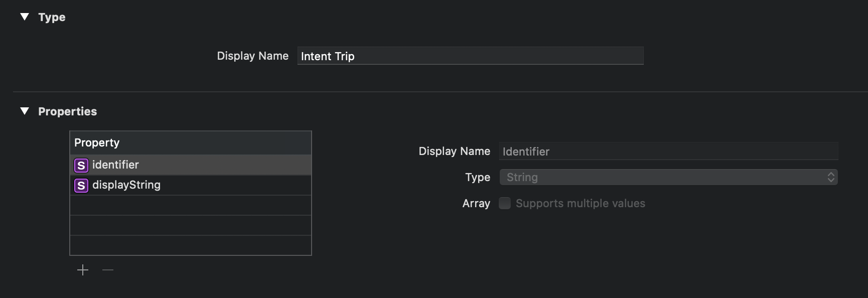Click the String type icon beside identifier

pyautogui.click(x=81, y=165)
